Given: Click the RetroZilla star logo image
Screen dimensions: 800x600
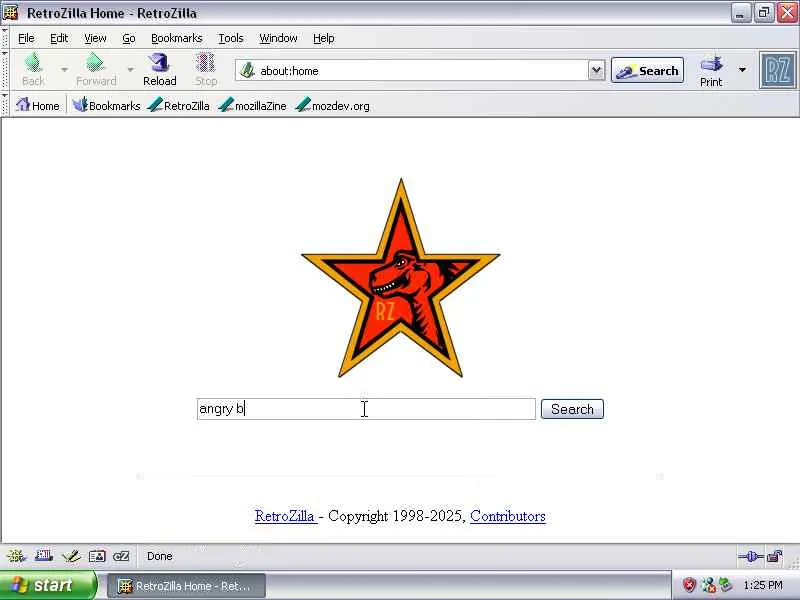Looking at the screenshot, I should click(401, 278).
